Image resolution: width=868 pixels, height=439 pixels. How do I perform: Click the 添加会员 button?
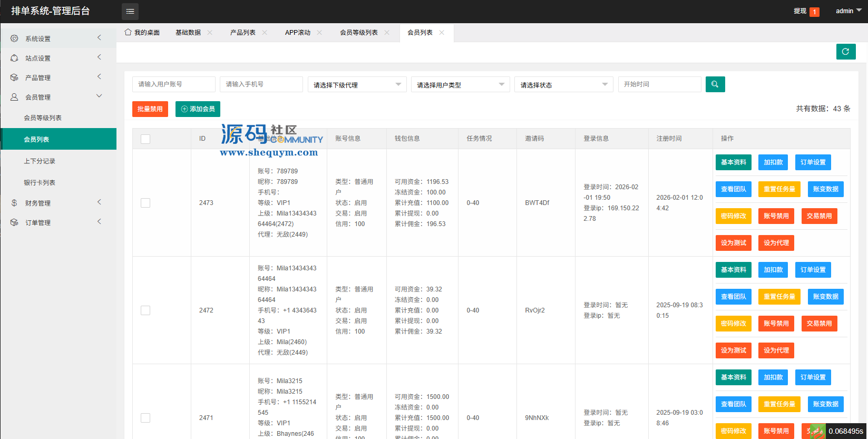(198, 109)
